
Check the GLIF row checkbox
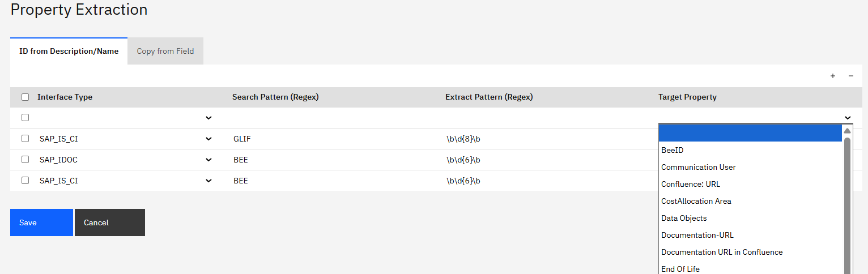pos(25,139)
